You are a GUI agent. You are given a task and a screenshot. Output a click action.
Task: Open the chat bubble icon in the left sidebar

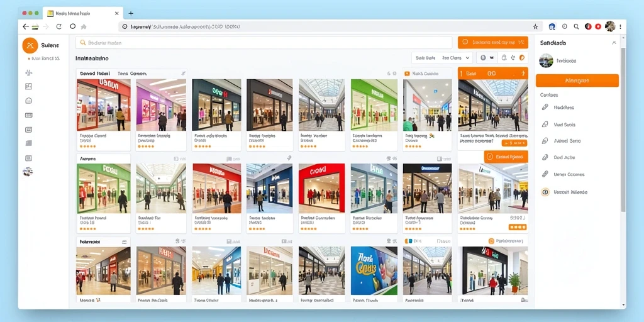pos(29,101)
